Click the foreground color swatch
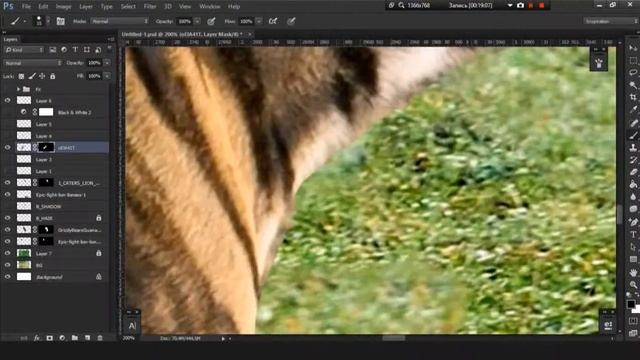The image size is (640, 360). point(631,304)
